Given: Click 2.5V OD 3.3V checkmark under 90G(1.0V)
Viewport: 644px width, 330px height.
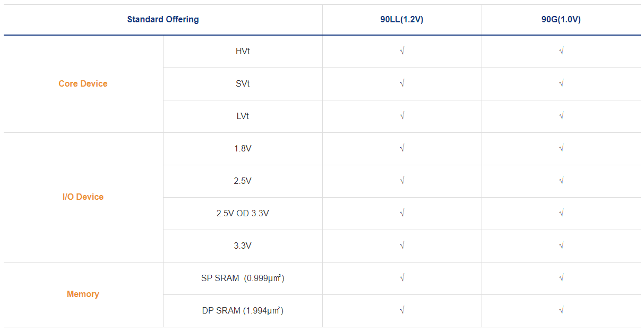Looking at the screenshot, I should [x=561, y=214].
